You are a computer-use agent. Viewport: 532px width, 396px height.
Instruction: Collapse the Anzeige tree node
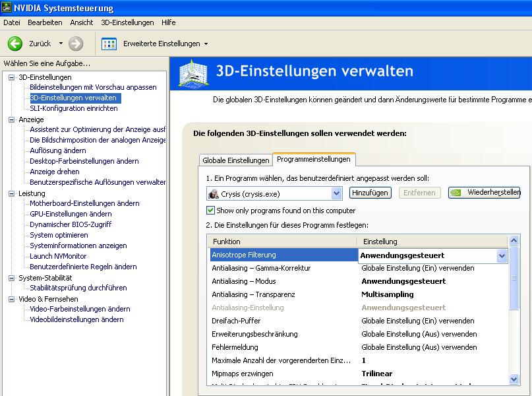click(11, 119)
